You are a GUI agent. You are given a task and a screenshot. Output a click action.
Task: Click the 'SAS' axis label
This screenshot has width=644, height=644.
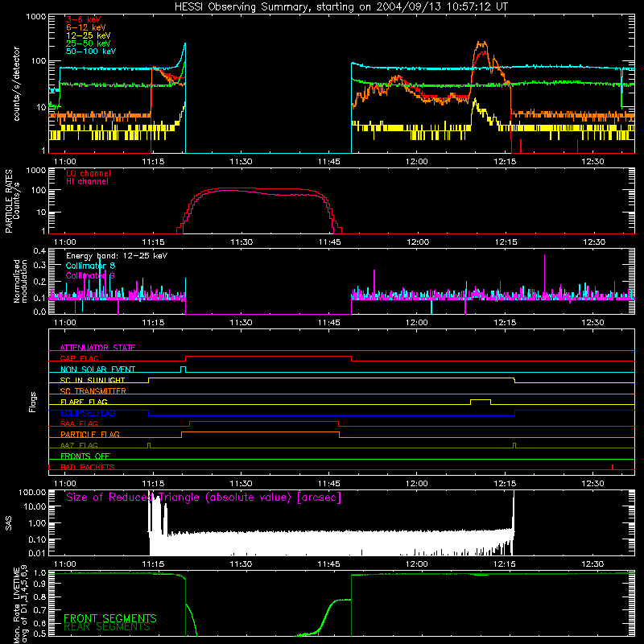[9, 523]
